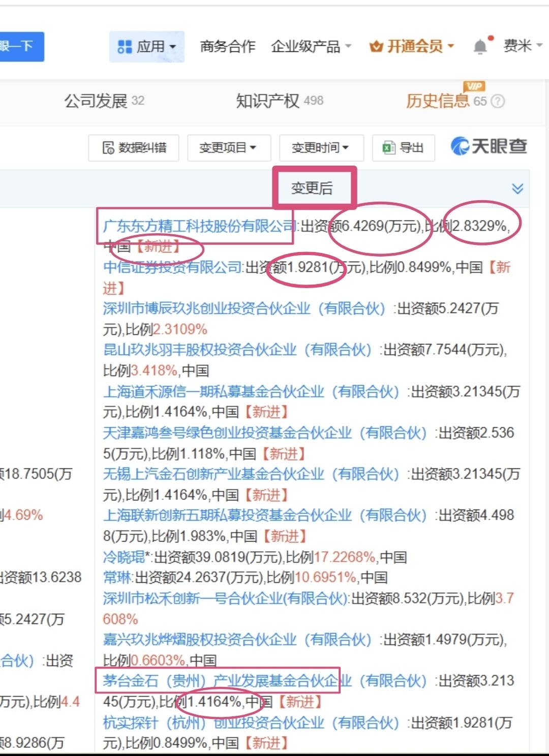The height and width of the screenshot is (756, 549).
Task: Open the 费米 user menu
Action: point(523,46)
